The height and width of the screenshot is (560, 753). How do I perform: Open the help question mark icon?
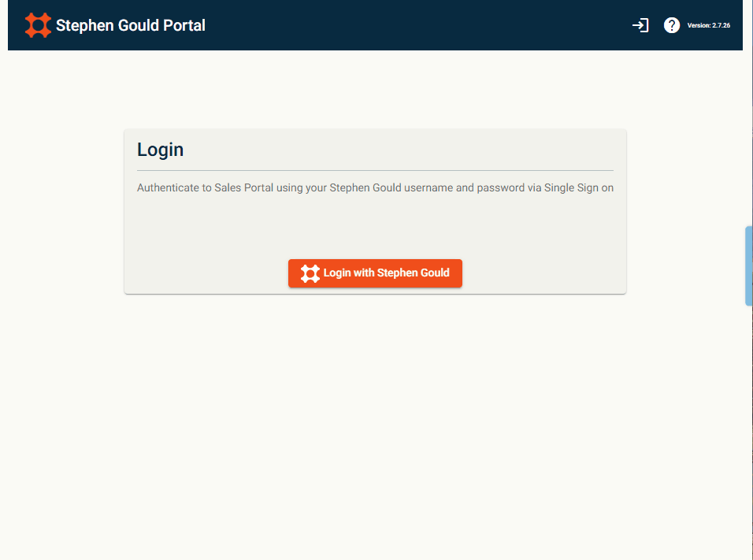671,25
